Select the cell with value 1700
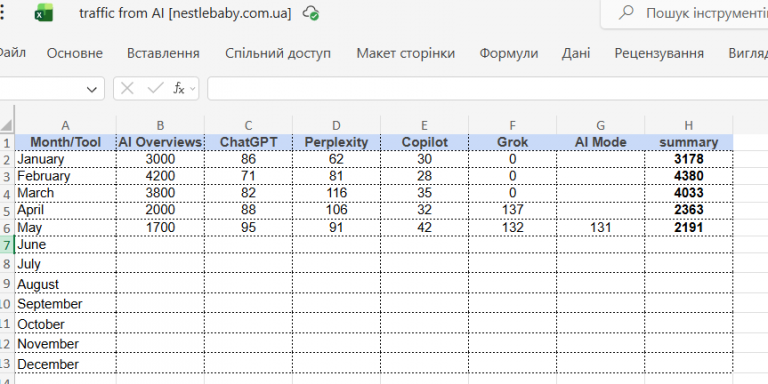This screenshot has height=384, width=768. point(160,227)
